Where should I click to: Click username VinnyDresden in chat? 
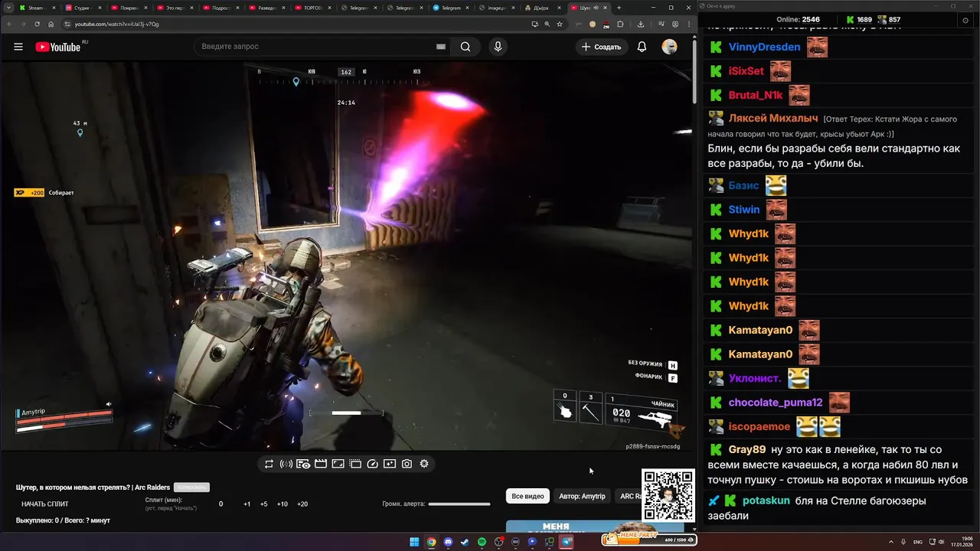[764, 47]
